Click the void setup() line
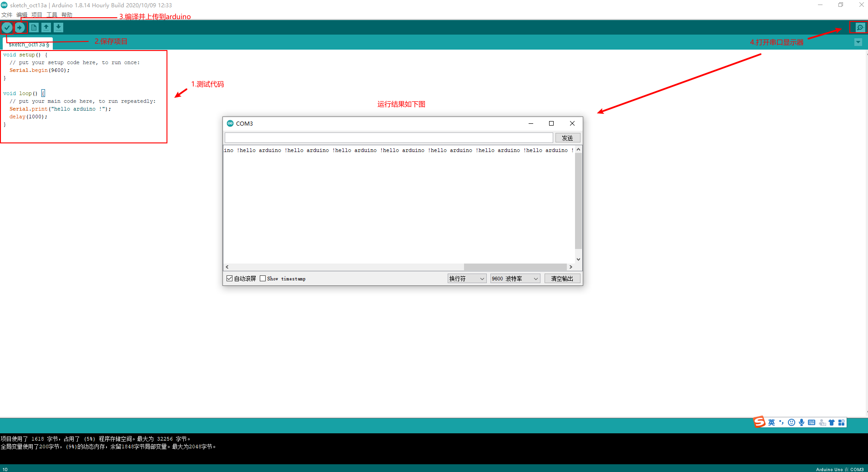Viewport: 868px width, 472px height. pyautogui.click(x=25, y=55)
